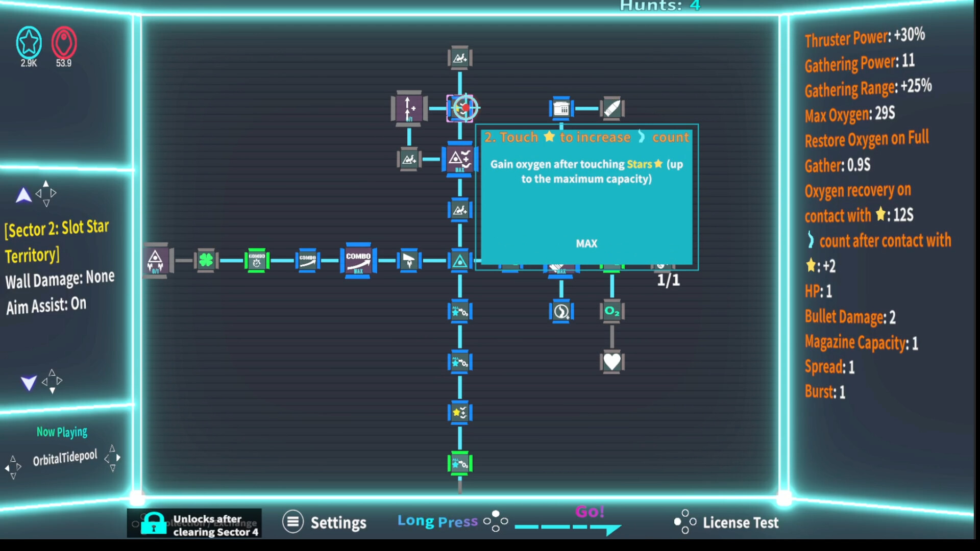Image resolution: width=980 pixels, height=551 pixels.
Task: Select the blue gathering node above triangle-eye node
Action: (x=460, y=210)
